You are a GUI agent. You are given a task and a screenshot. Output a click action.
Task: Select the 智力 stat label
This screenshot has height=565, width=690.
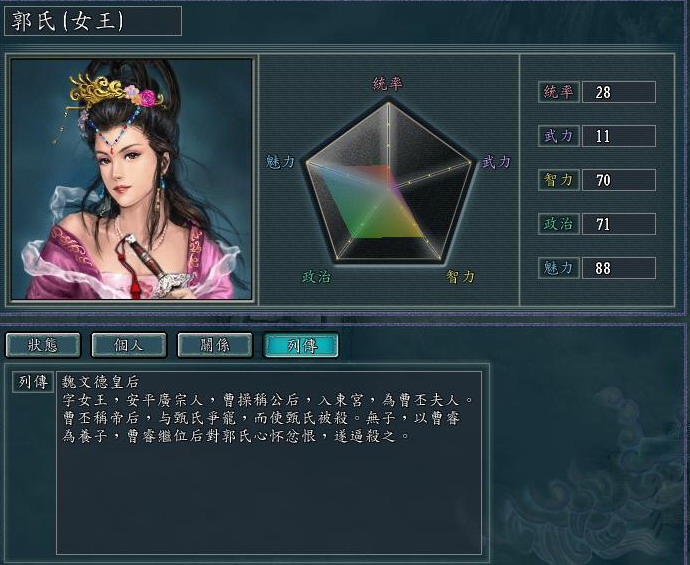(558, 180)
